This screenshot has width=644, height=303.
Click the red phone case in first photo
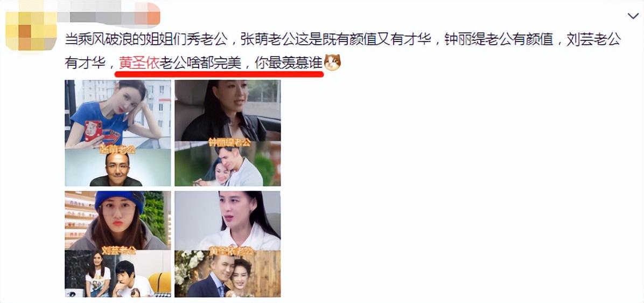click(94, 132)
